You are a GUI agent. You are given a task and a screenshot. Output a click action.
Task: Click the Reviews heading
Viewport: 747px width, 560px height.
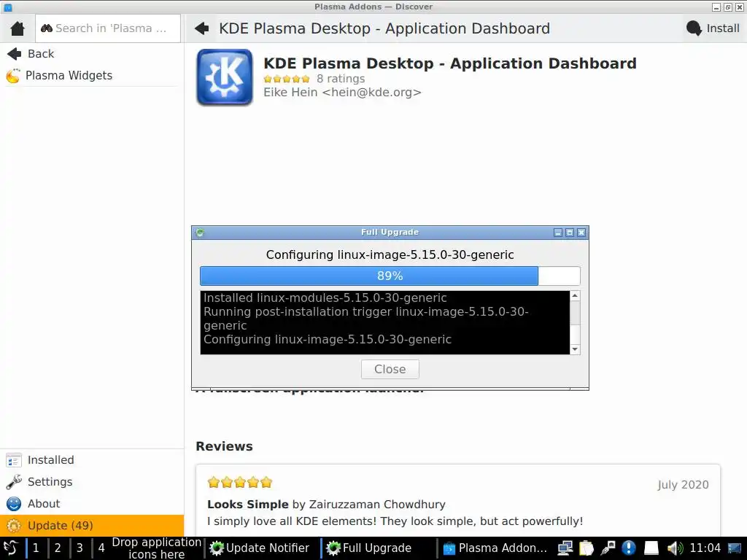[224, 446]
